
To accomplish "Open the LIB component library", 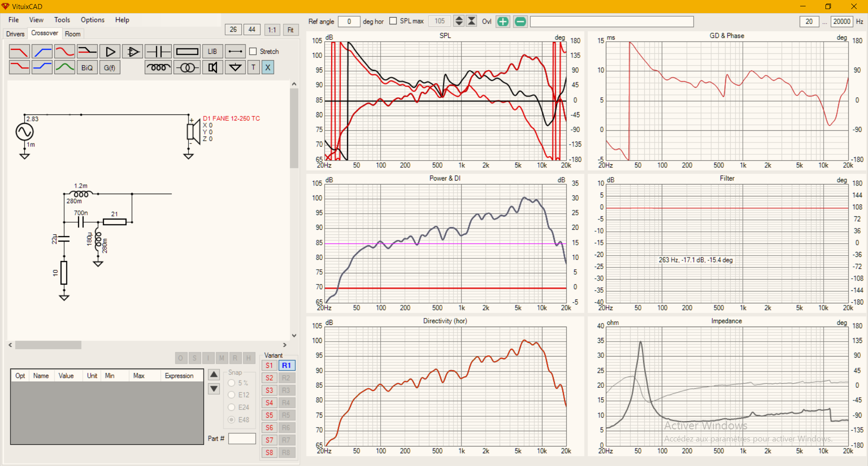I will click(212, 52).
